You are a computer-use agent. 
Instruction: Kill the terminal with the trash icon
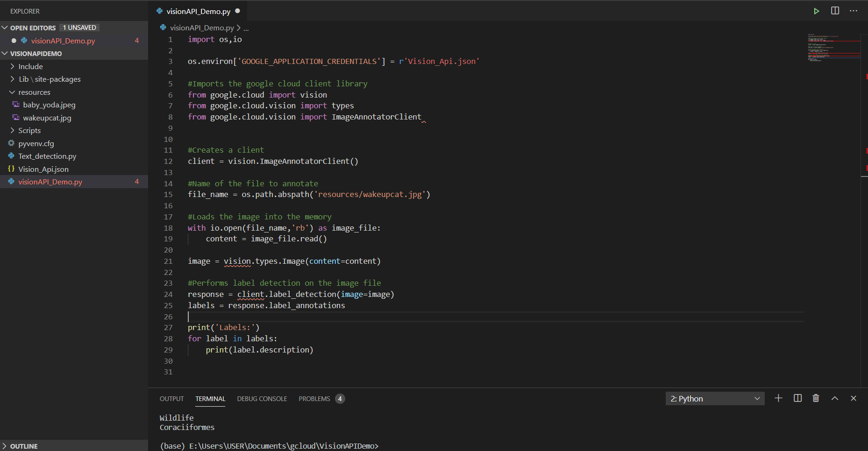coord(816,398)
